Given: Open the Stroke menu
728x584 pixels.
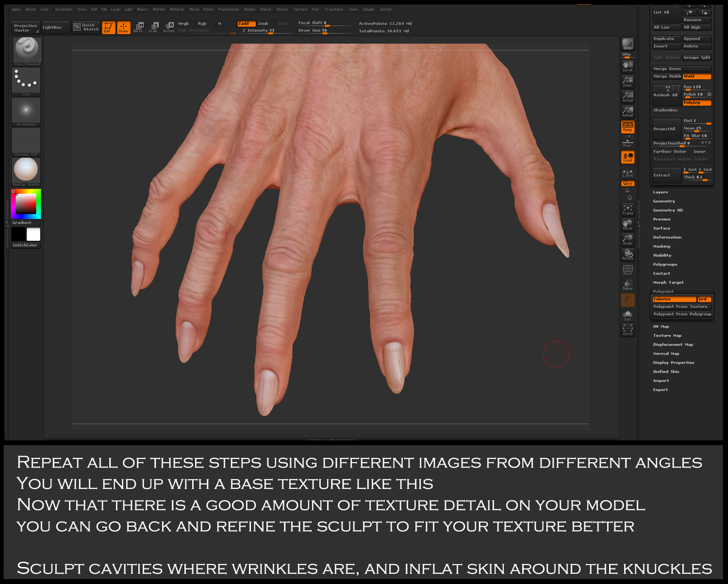Looking at the screenshot, I should (x=282, y=9).
